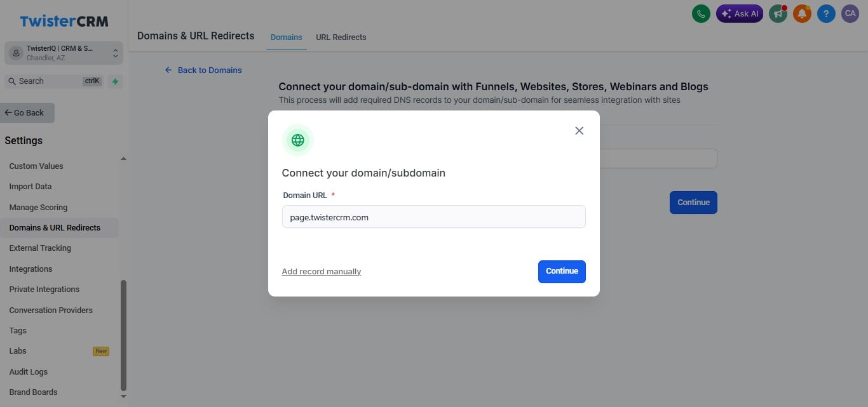868x407 pixels.
Task: Click the Back to Domains link
Action: (x=203, y=70)
